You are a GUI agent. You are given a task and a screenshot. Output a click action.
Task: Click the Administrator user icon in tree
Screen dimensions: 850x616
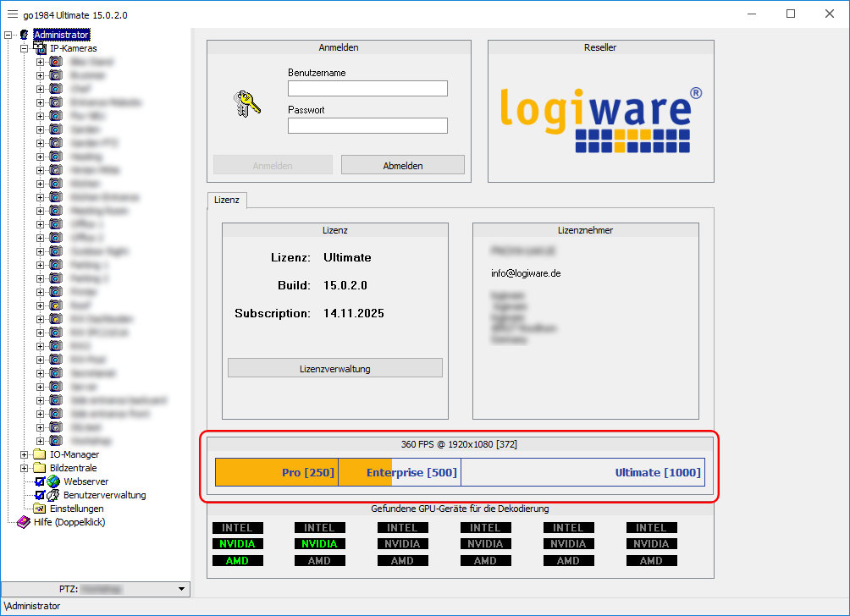25,35
